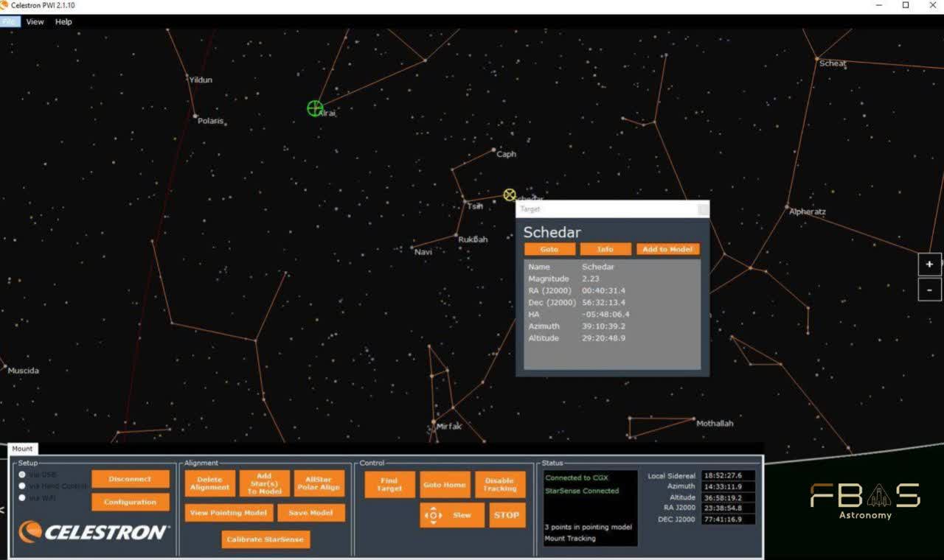Click the RA (J2000) value 00:40:31.4
Viewport: 944px width, 560px height.
(603, 291)
